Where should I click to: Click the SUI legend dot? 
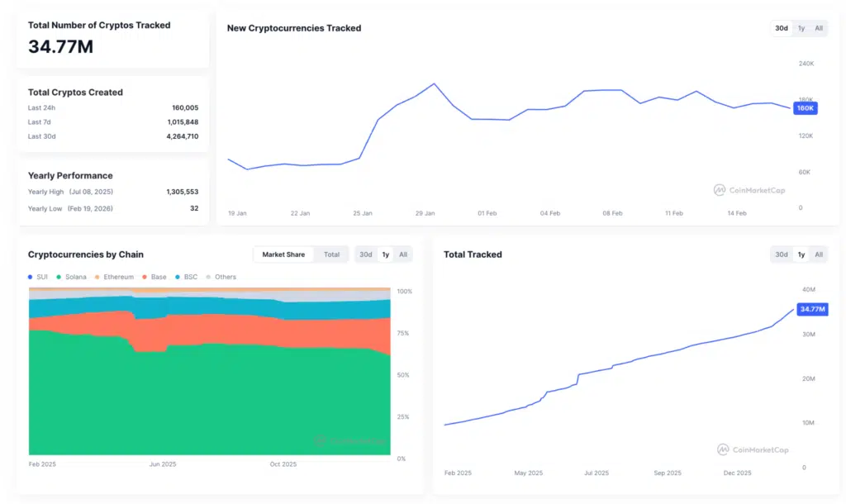31,277
